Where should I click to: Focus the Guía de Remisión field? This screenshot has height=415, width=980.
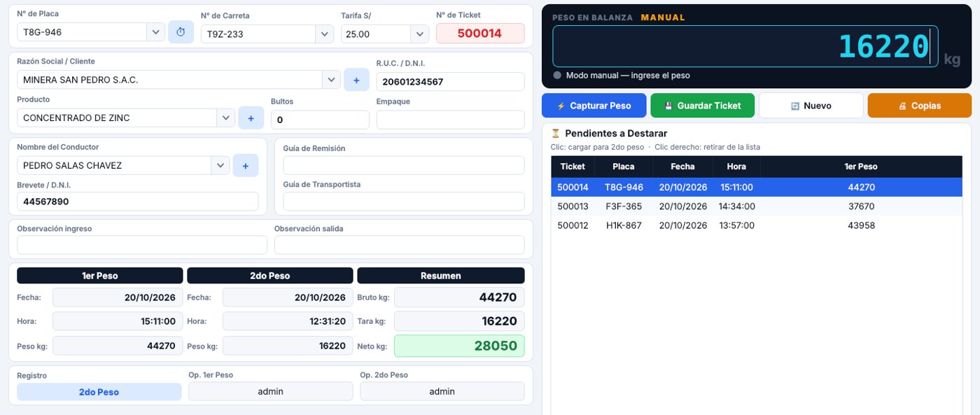coord(403,165)
